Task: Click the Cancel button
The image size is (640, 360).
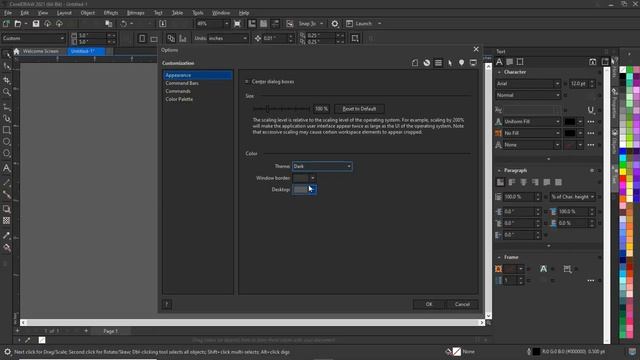Action: click(462, 304)
